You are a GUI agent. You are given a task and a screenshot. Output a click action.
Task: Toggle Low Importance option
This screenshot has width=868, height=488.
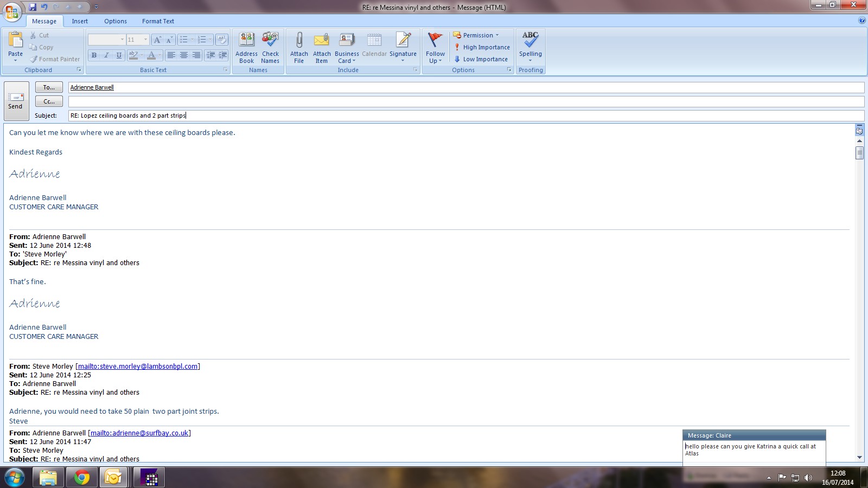click(480, 59)
